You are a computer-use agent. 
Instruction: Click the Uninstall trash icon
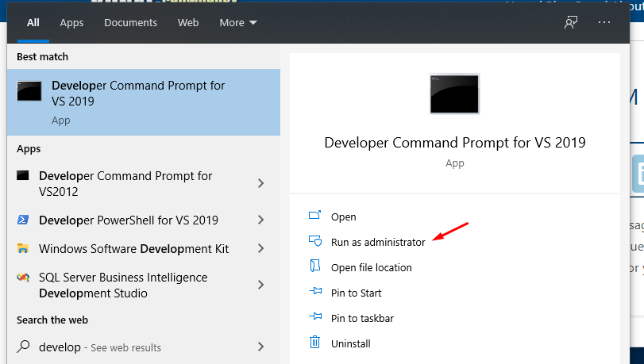click(314, 342)
